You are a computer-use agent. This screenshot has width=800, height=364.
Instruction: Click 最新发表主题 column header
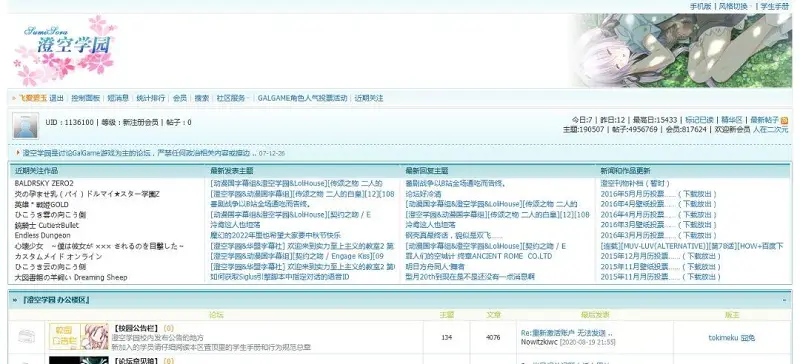[x=232, y=171]
